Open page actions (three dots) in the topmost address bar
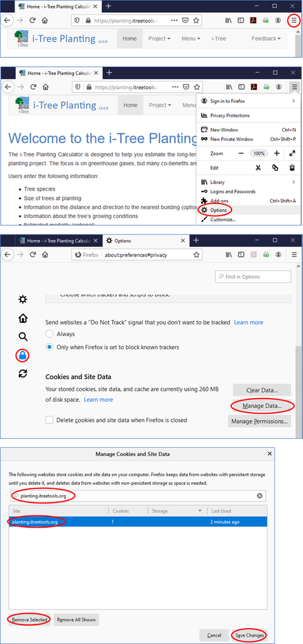The width and height of the screenshot is (303, 644). 174,20
